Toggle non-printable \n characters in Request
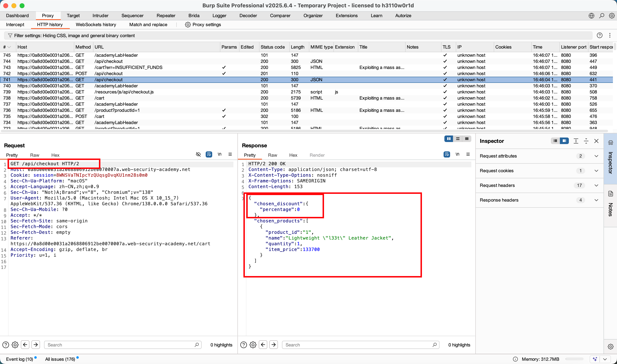Image resolution: width=617 pixels, height=364 pixels. point(220,154)
